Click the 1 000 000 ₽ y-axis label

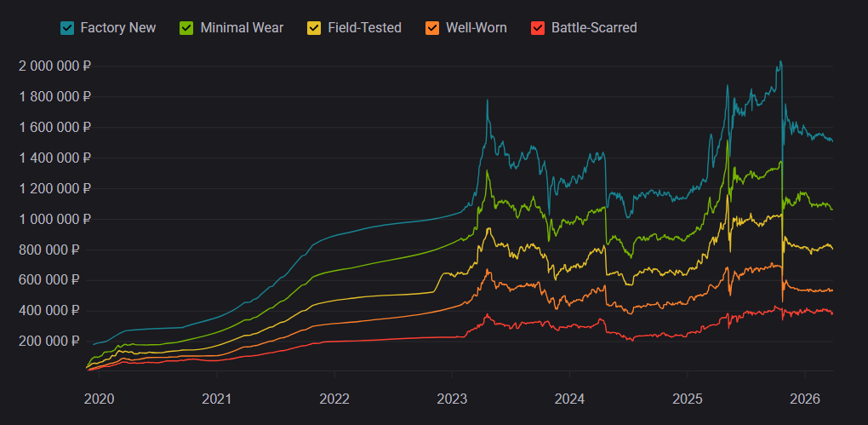[54, 219]
